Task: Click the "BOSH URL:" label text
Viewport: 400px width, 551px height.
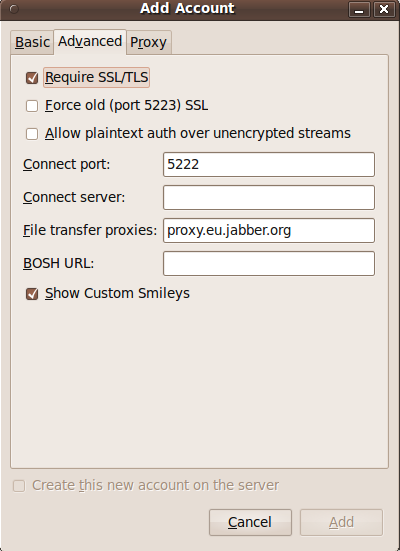Action: [x=58, y=263]
